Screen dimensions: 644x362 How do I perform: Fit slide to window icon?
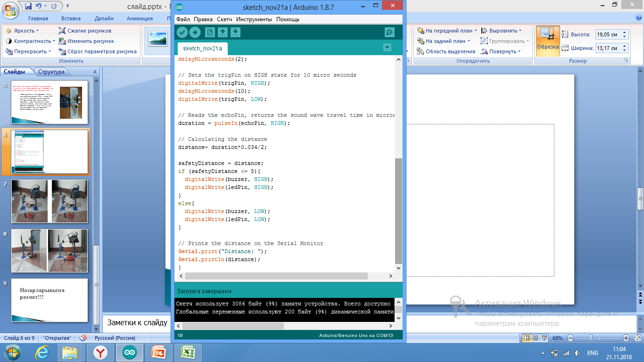636,338
